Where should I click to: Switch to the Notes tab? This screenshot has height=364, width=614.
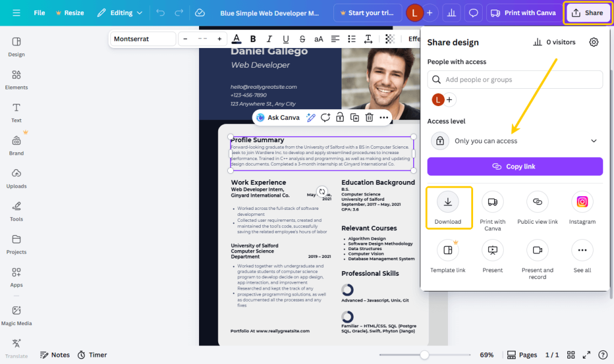tap(55, 354)
